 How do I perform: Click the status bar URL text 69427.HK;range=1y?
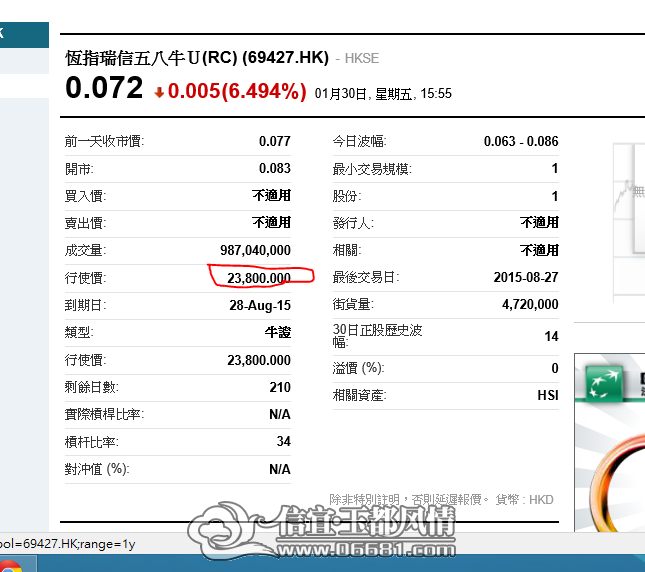click(79, 544)
